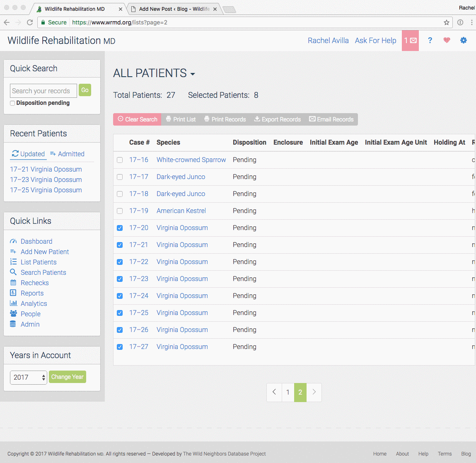Uncheck the checkbox for case 17-27

pos(120,347)
